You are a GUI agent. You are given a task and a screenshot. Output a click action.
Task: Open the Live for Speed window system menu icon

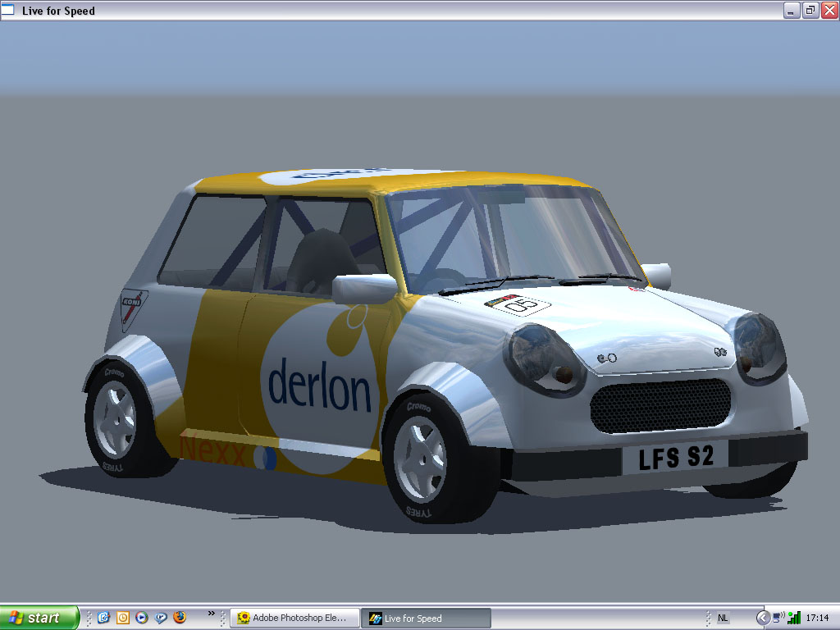pos(7,10)
